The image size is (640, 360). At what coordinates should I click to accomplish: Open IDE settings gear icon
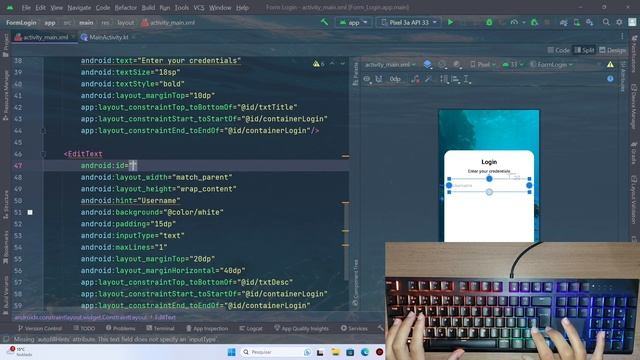click(x=619, y=22)
